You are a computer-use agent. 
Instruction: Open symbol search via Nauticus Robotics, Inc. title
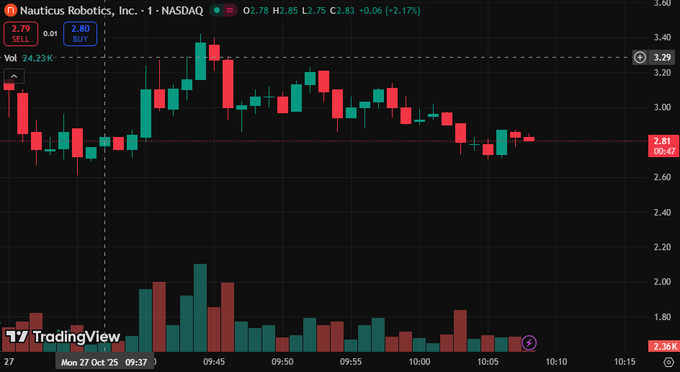click(x=78, y=10)
